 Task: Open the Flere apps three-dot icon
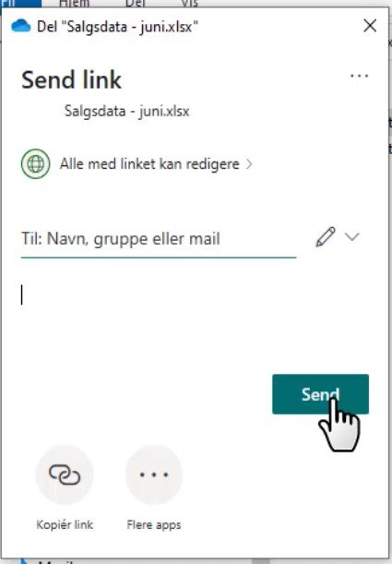154,474
